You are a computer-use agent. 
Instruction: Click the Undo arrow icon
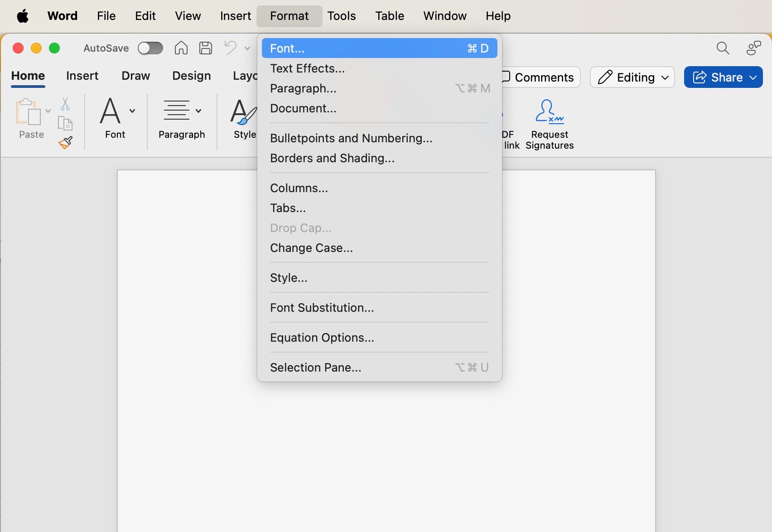click(x=230, y=48)
